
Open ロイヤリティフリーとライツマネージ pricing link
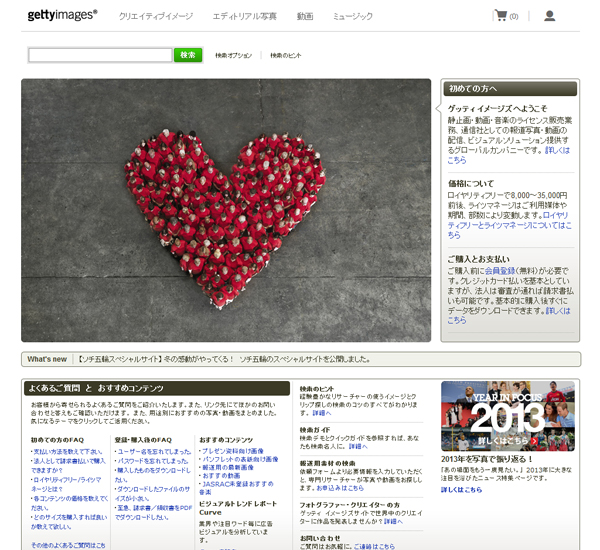(x=509, y=225)
